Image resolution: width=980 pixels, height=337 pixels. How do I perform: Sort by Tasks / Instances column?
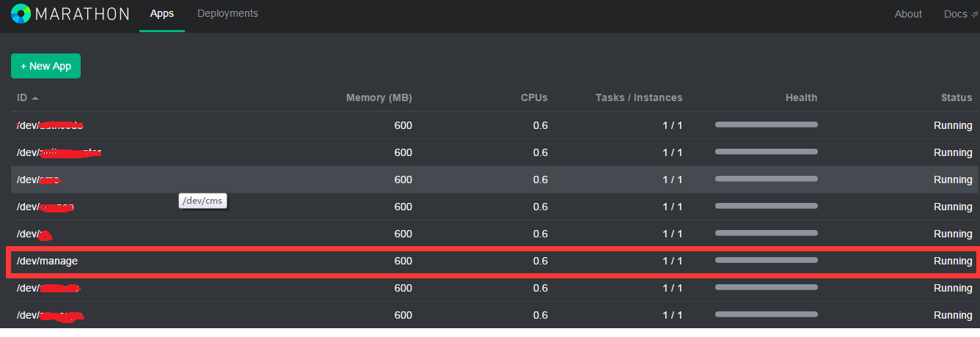[638, 97]
